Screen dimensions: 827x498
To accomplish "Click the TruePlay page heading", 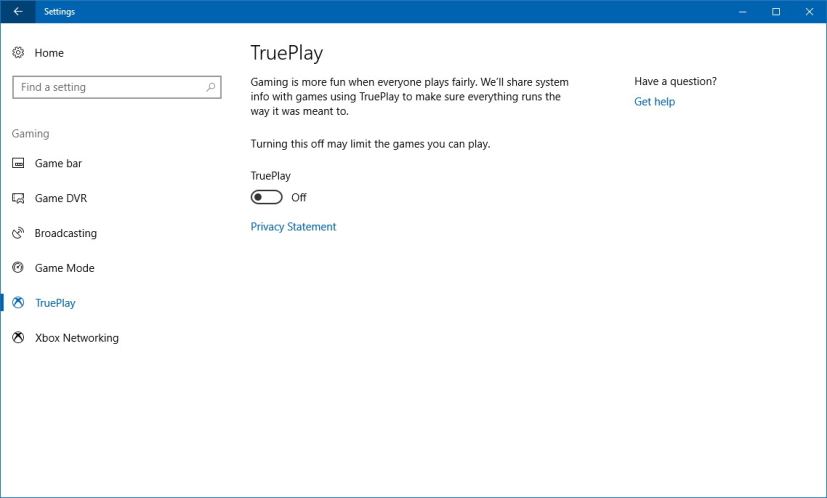I will tap(287, 53).
